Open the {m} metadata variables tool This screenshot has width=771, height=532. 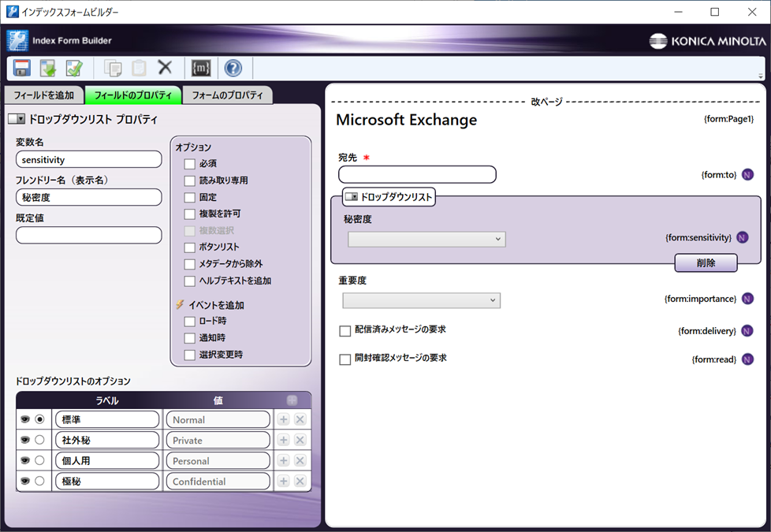pos(200,68)
